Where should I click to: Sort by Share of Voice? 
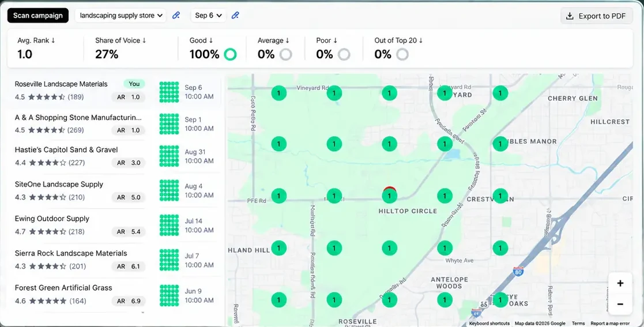pos(120,40)
